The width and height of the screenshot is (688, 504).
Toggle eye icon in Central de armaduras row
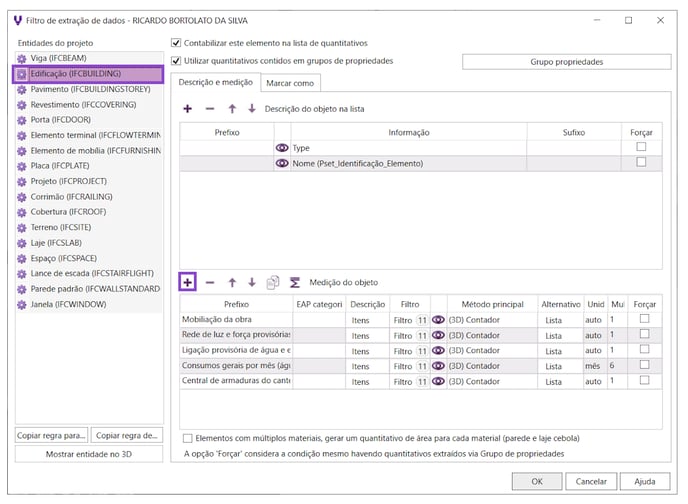point(438,381)
